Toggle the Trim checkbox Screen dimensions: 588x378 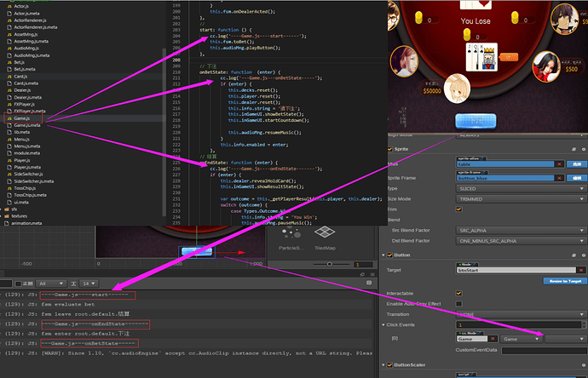click(x=458, y=209)
